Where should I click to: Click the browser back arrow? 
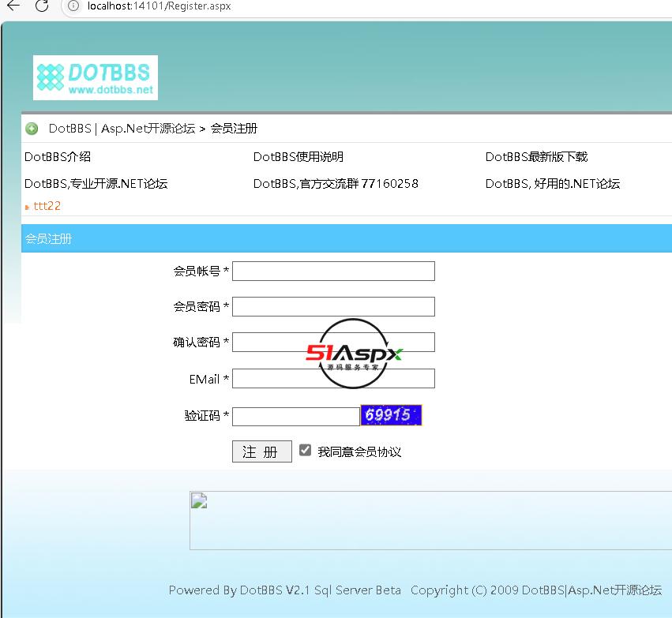13,6
